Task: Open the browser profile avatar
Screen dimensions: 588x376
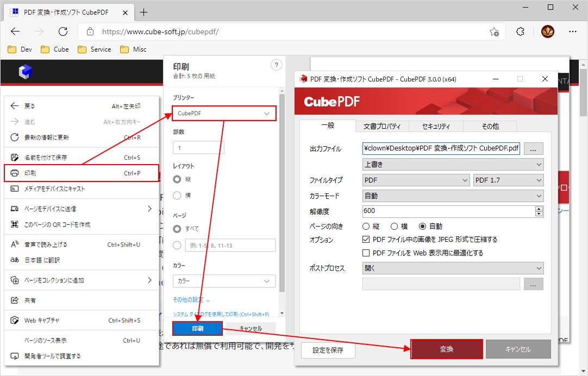Action: click(548, 32)
